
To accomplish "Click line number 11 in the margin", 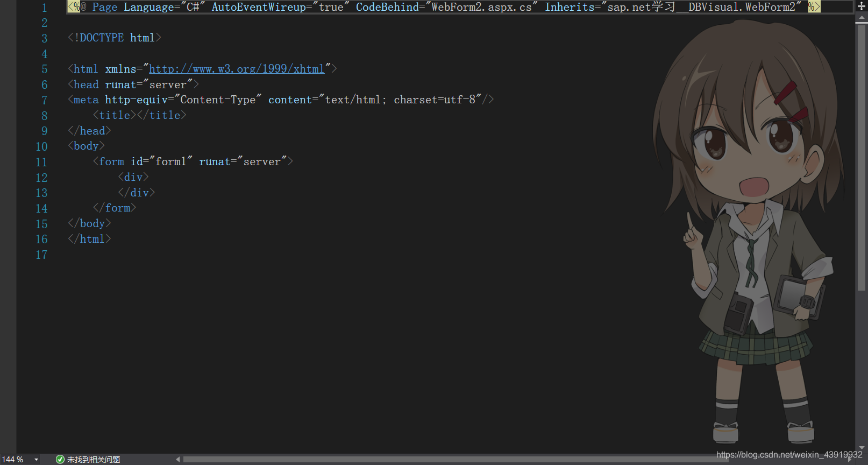I will tap(41, 163).
